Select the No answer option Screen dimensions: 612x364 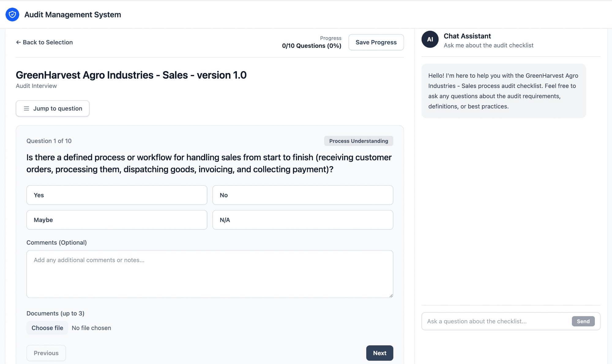click(x=302, y=195)
